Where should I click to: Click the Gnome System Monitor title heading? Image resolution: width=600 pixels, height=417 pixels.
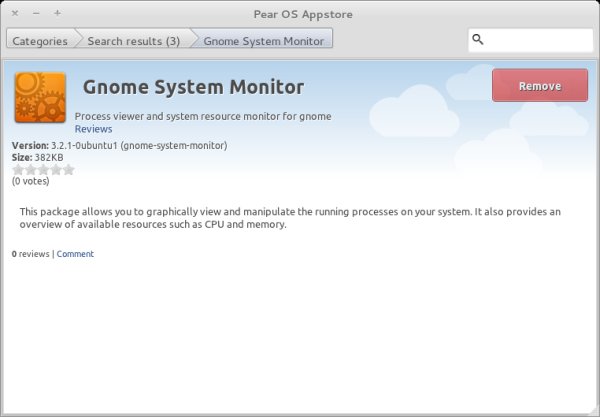193,87
